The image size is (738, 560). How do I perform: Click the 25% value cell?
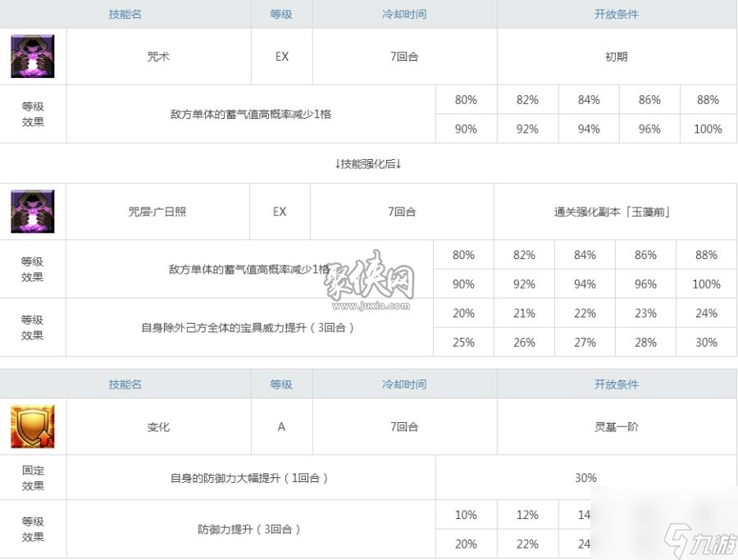tap(463, 343)
